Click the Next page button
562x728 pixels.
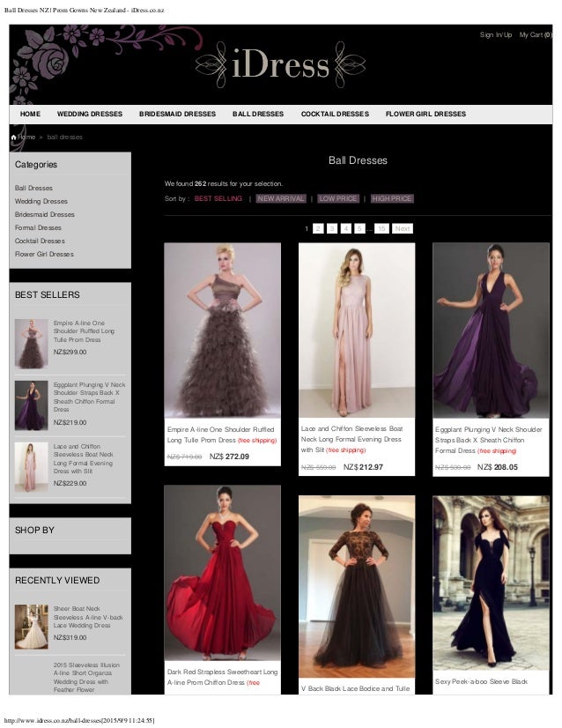(x=403, y=228)
